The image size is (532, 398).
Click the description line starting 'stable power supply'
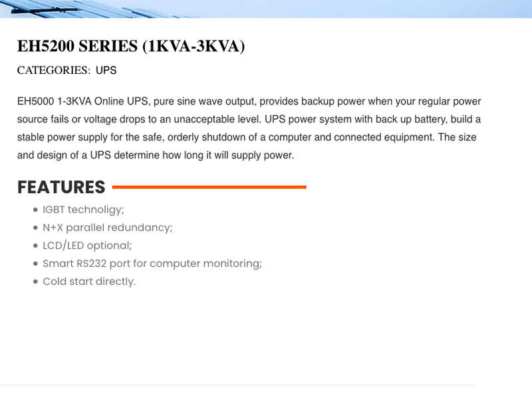(247, 137)
